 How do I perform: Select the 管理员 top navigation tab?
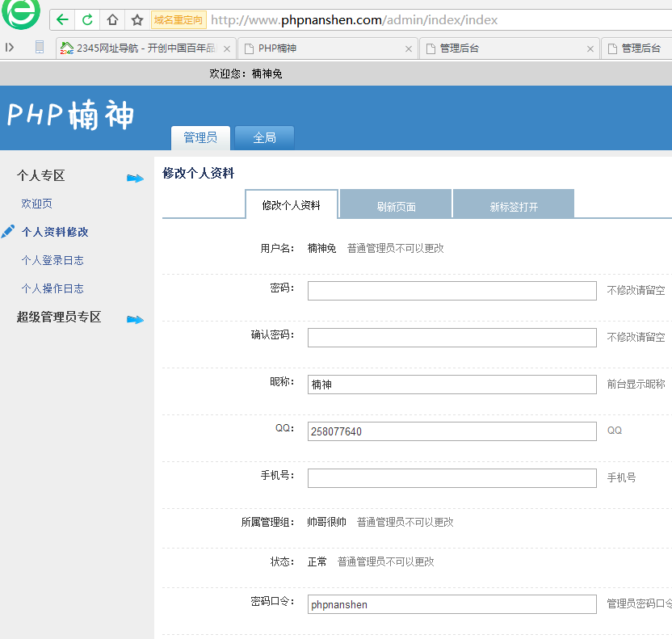(200, 137)
